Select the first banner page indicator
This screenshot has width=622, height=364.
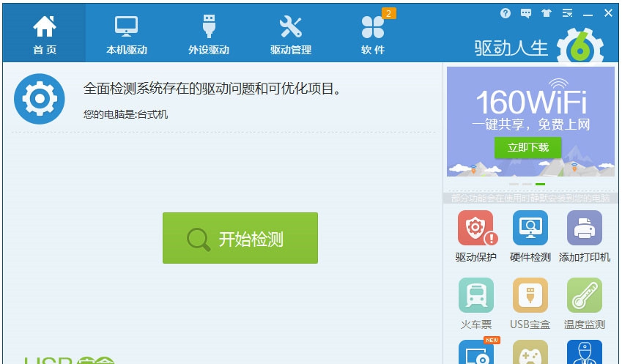514,184
